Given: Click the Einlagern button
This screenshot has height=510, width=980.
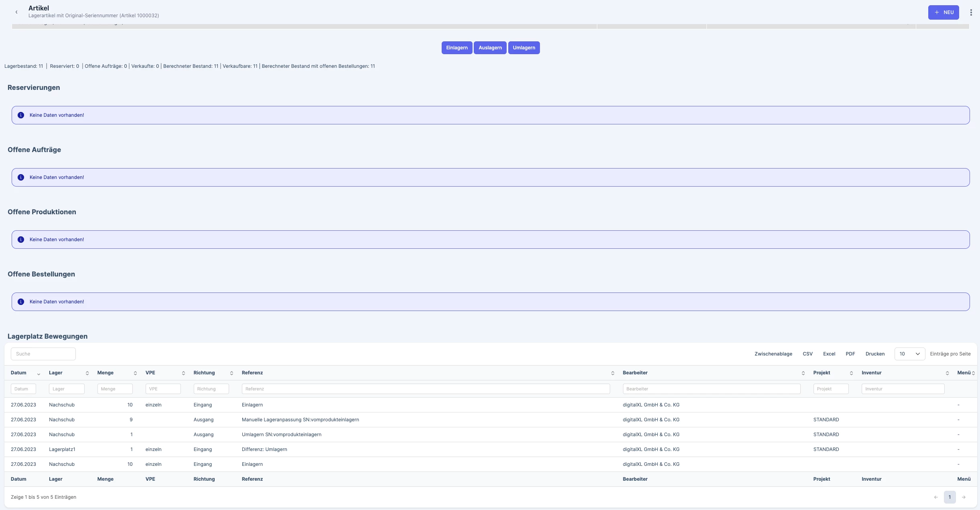Looking at the screenshot, I should click(x=457, y=48).
